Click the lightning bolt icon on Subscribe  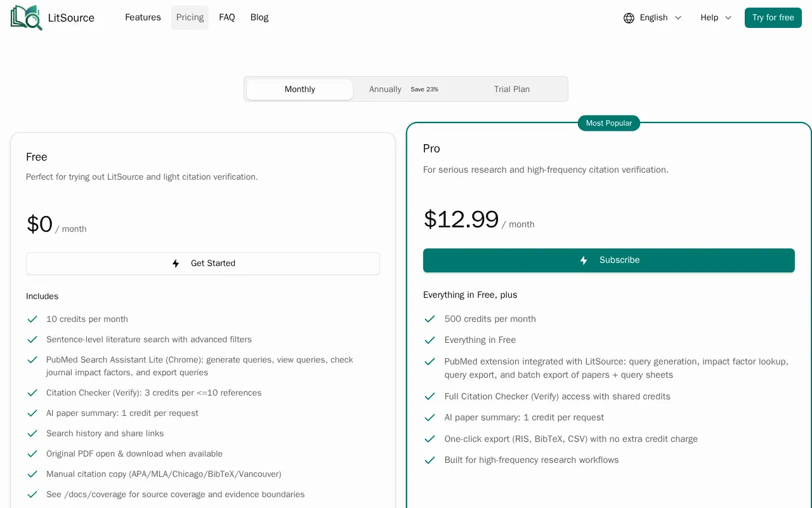coord(584,260)
